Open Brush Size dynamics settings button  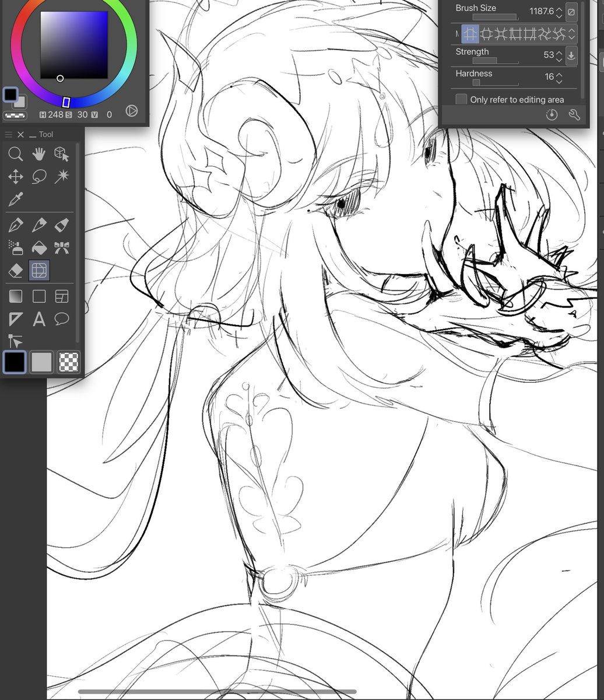coord(572,11)
